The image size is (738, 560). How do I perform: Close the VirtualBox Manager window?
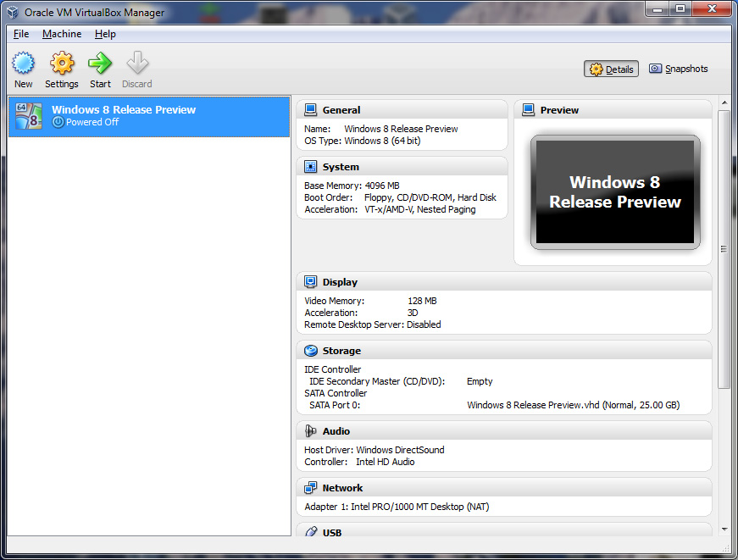[713, 9]
